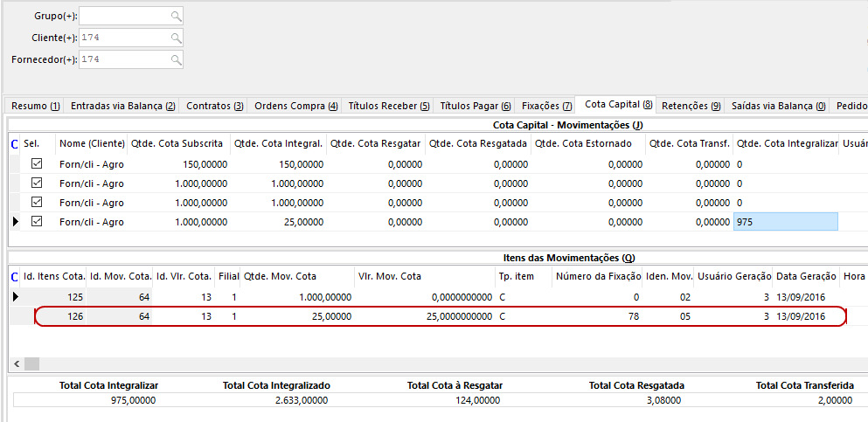Toggle Sel. checkbox on the 975 row

37,222
